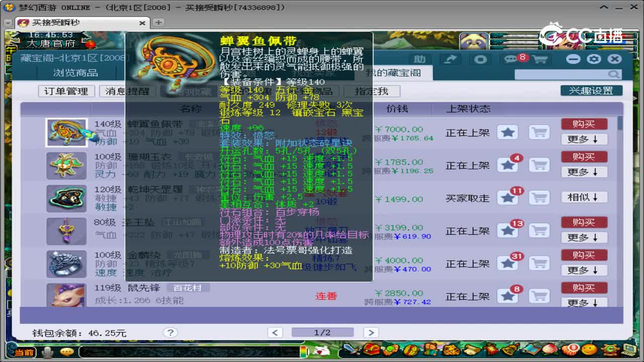Select the 买接受瞬秒 window tab

tap(82, 23)
